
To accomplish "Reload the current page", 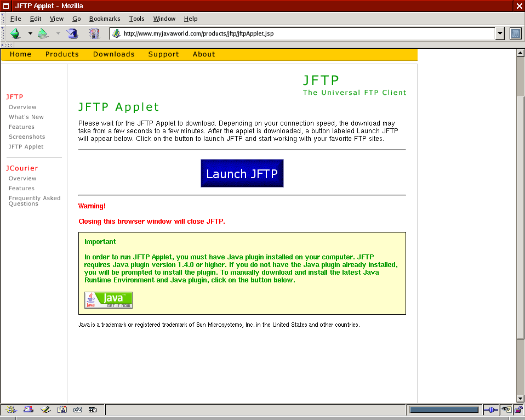I will [x=72, y=33].
